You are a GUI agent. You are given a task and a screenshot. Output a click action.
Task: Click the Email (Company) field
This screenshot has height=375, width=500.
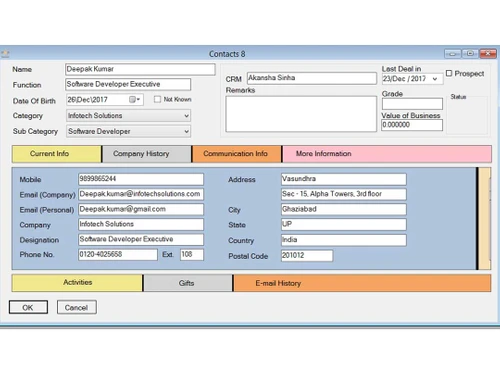click(x=141, y=194)
